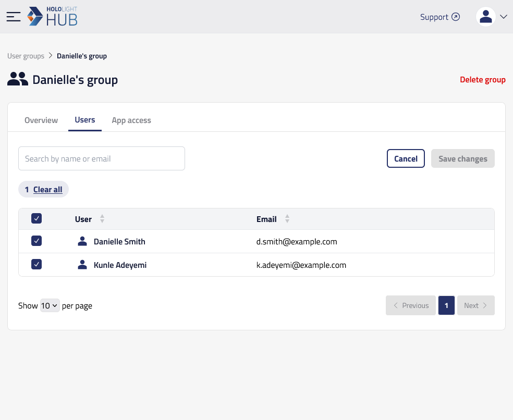The width and height of the screenshot is (513, 420).
Task: Click Danielle Smith's user icon
Action: 82,241
